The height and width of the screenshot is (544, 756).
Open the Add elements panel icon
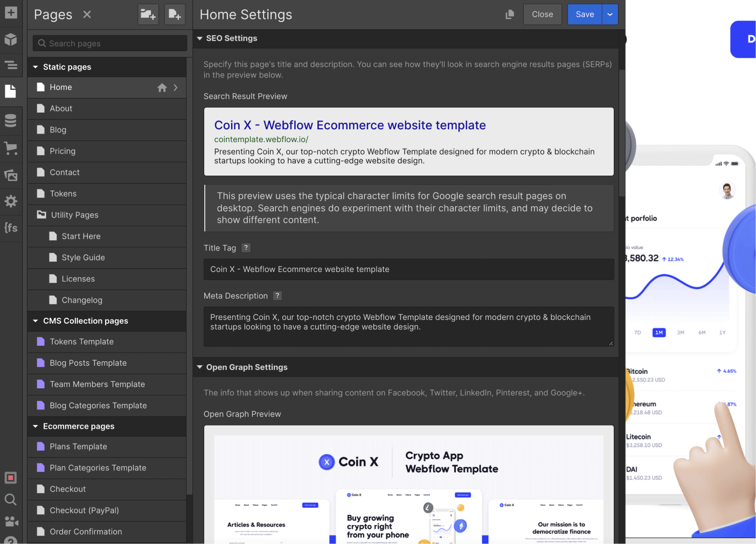click(x=11, y=12)
